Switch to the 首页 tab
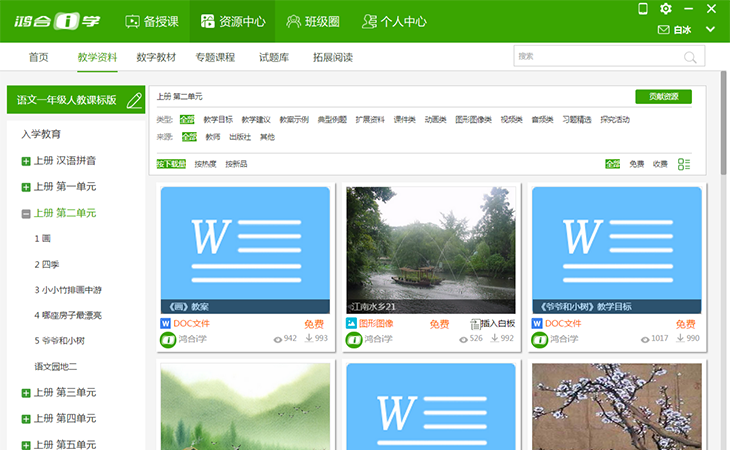This screenshot has width=730, height=450. coord(39,57)
